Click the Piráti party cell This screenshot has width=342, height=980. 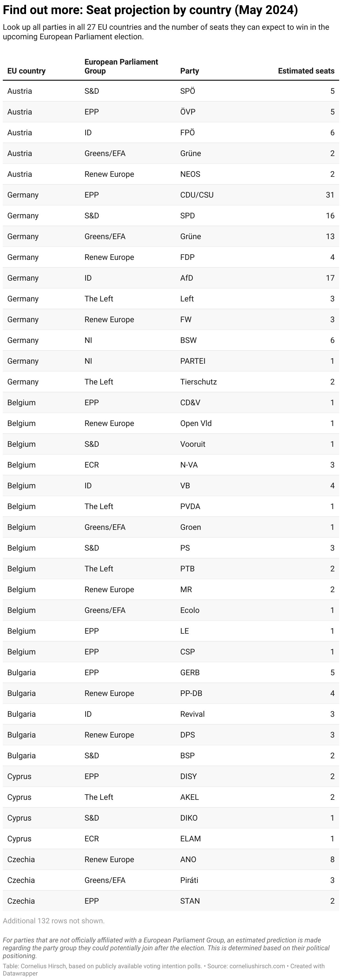click(189, 880)
